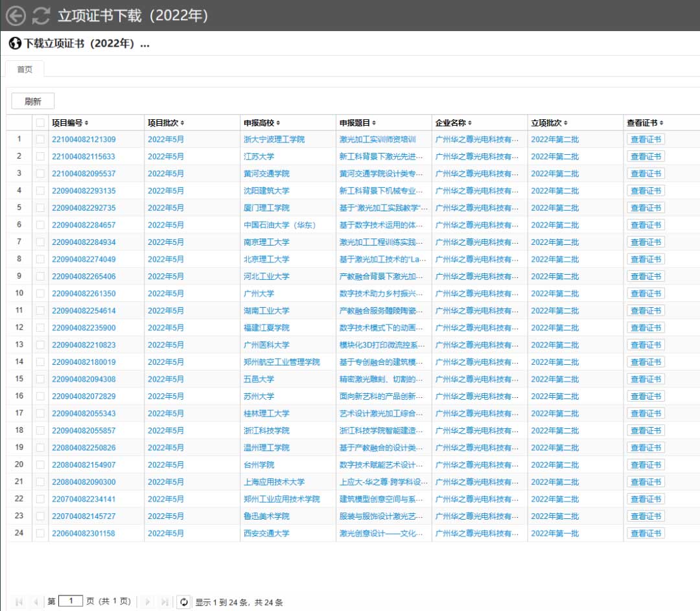This screenshot has width=700, height=611.
Task: Sort by 项目编号 column header
Action: click(70, 122)
